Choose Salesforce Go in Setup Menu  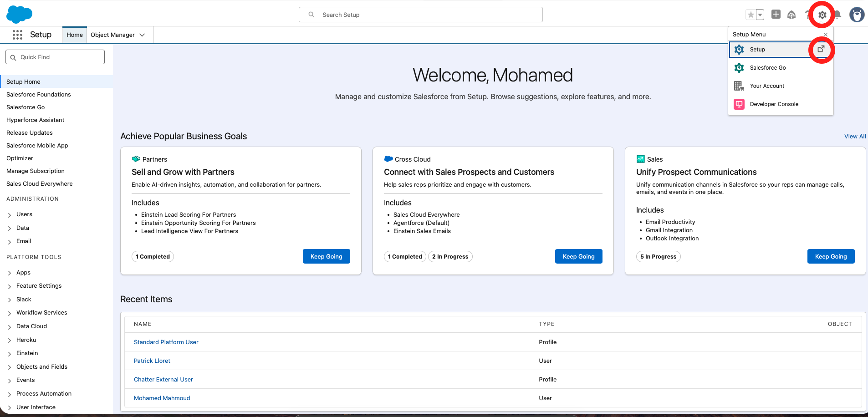coord(767,68)
